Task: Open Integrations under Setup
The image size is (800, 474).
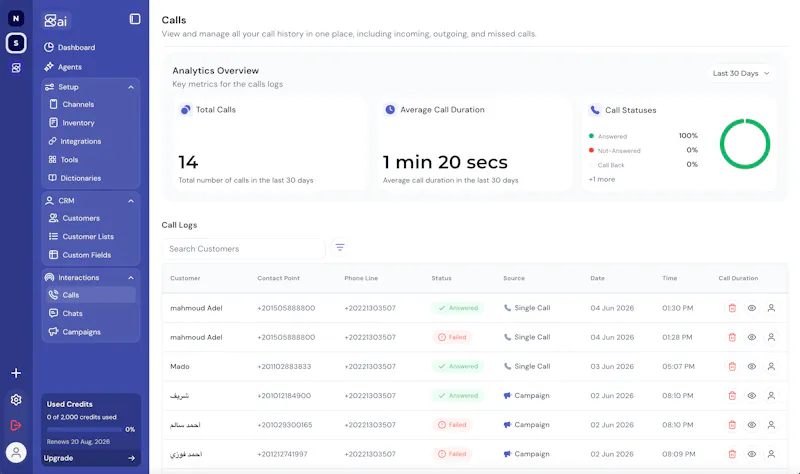Action: [74, 141]
